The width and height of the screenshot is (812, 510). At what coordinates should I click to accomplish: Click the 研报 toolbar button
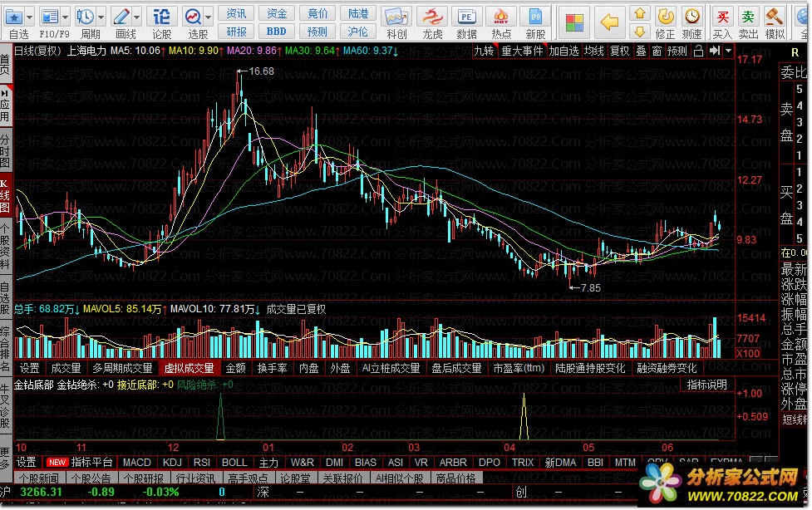coord(237,32)
